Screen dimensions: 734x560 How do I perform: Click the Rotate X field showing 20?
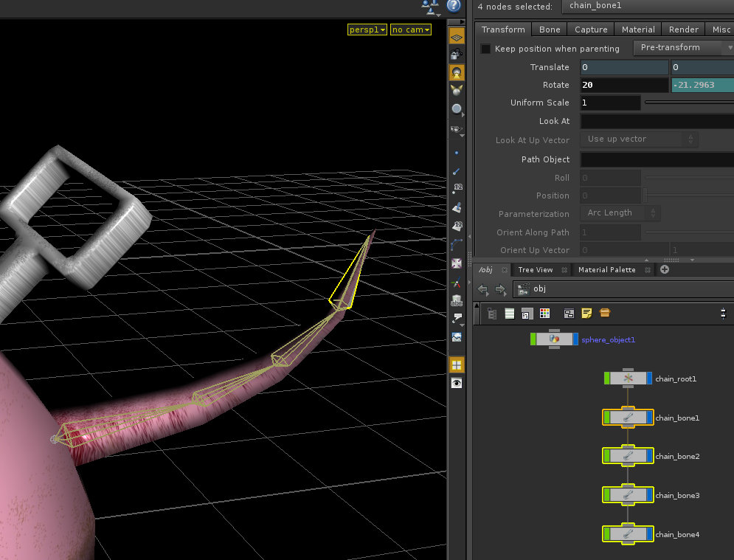[624, 85]
